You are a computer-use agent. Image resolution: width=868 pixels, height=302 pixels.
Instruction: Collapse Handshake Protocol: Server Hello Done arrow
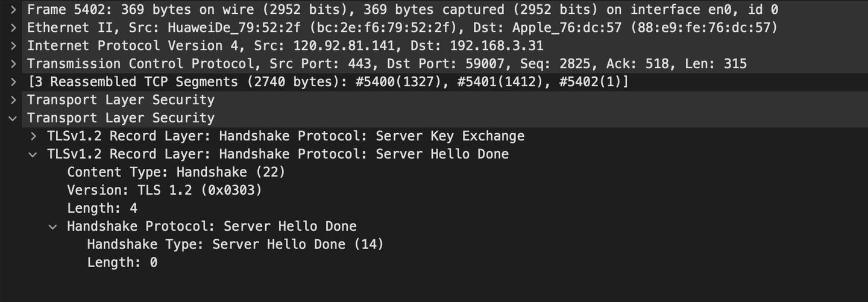click(54, 227)
